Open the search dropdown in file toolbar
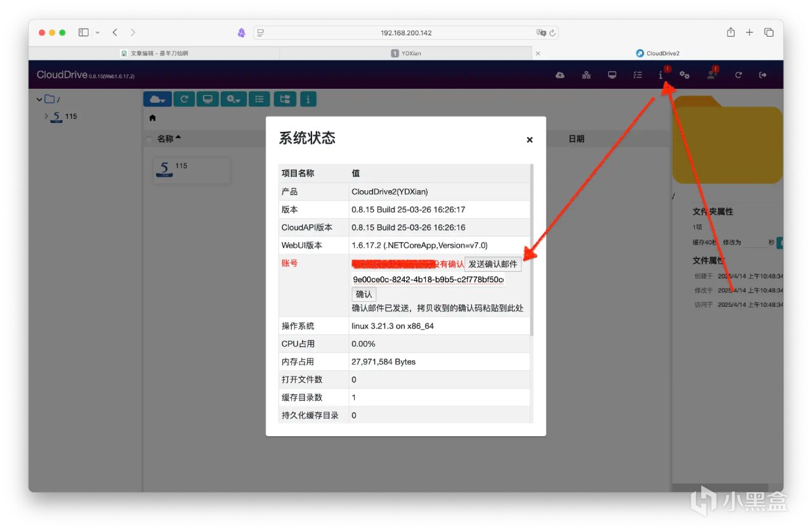 pyautogui.click(x=233, y=99)
